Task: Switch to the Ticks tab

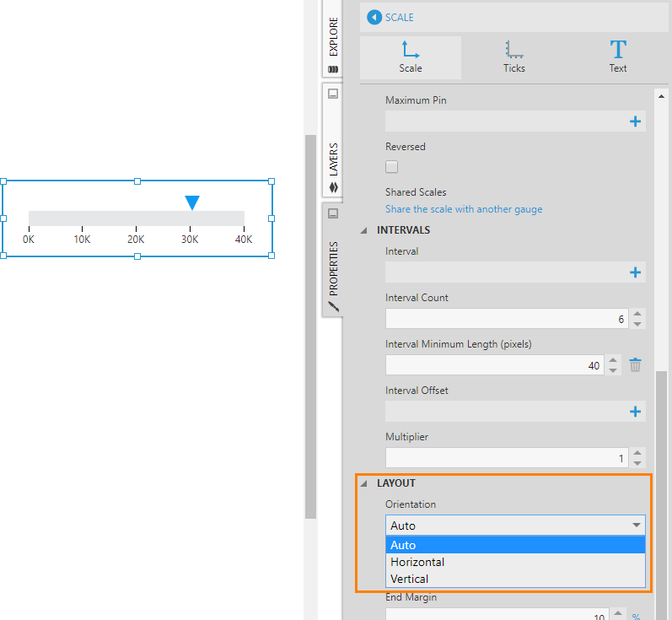Action: [x=513, y=50]
